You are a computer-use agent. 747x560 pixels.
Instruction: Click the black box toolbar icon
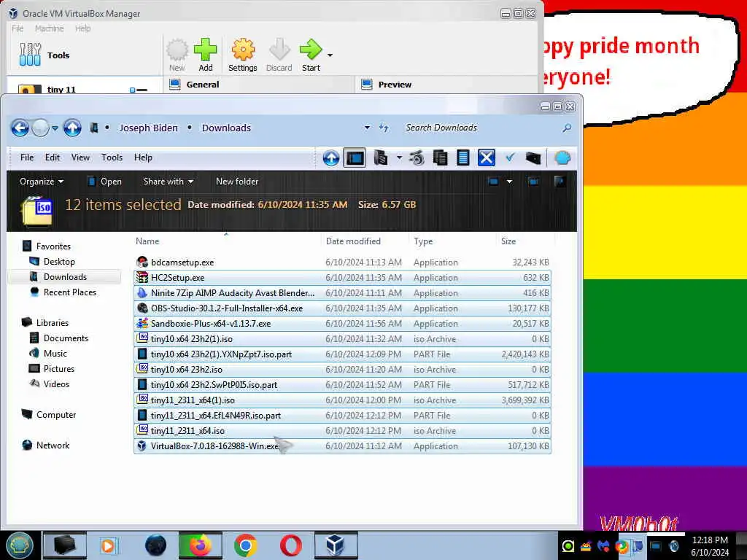[x=533, y=158]
